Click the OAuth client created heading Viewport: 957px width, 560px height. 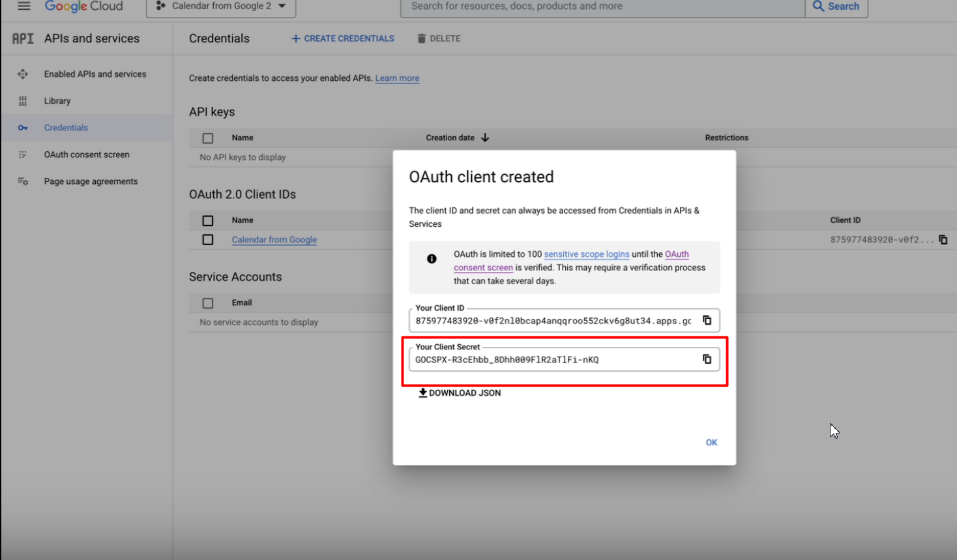point(481,177)
